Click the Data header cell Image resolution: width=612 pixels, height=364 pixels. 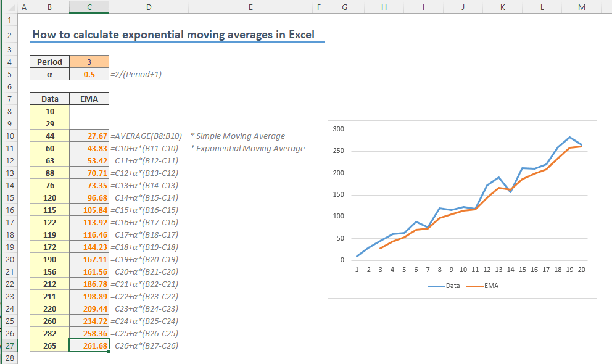click(49, 99)
